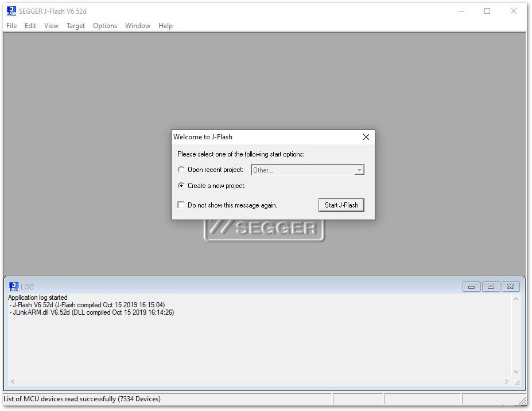Open the Options menu
Screen dimensions: 532x411
click(x=105, y=26)
